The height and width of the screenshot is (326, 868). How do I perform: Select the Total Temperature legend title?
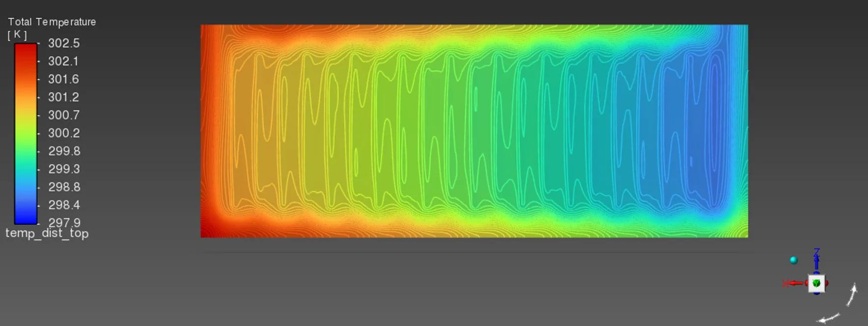(x=52, y=22)
